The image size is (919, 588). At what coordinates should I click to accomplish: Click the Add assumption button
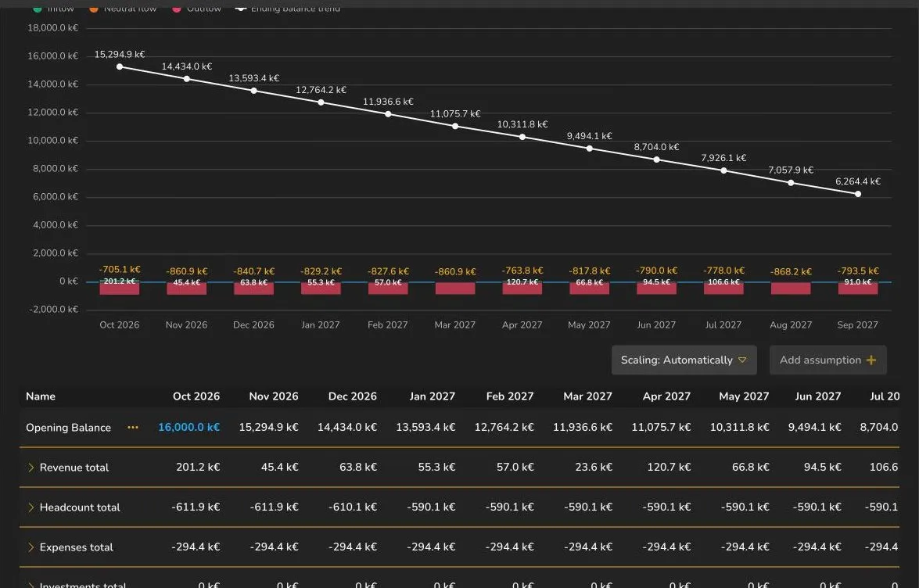[x=827, y=360]
